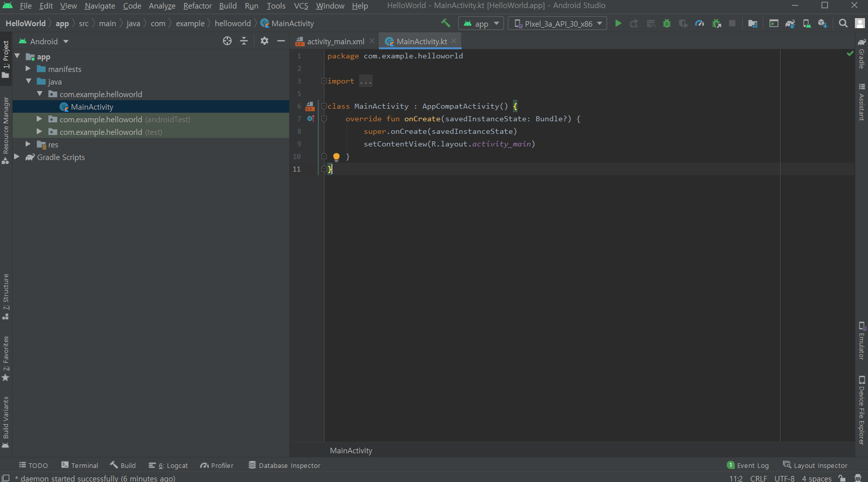Open the Terminal tool window
This screenshot has width=868, height=482.
(x=79, y=465)
